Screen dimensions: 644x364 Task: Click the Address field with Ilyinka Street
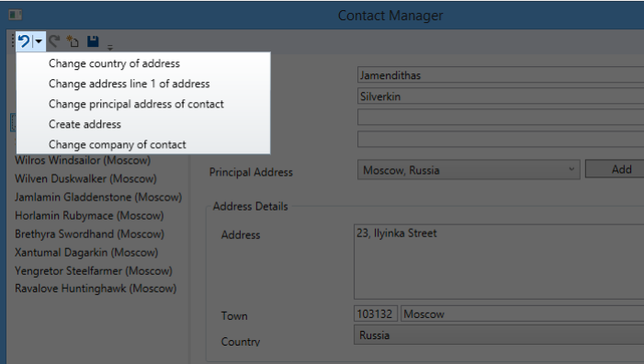click(499, 262)
